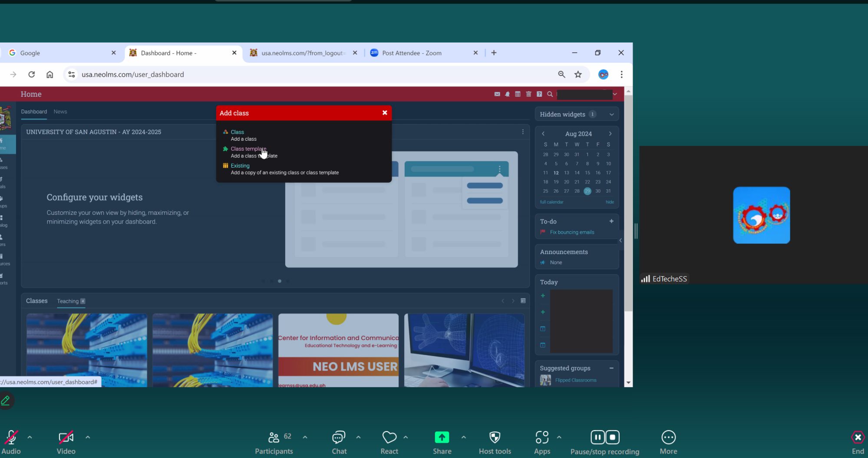The image size is (868, 458).
Task: Click the search magnifier in NEO header
Action: click(x=550, y=94)
